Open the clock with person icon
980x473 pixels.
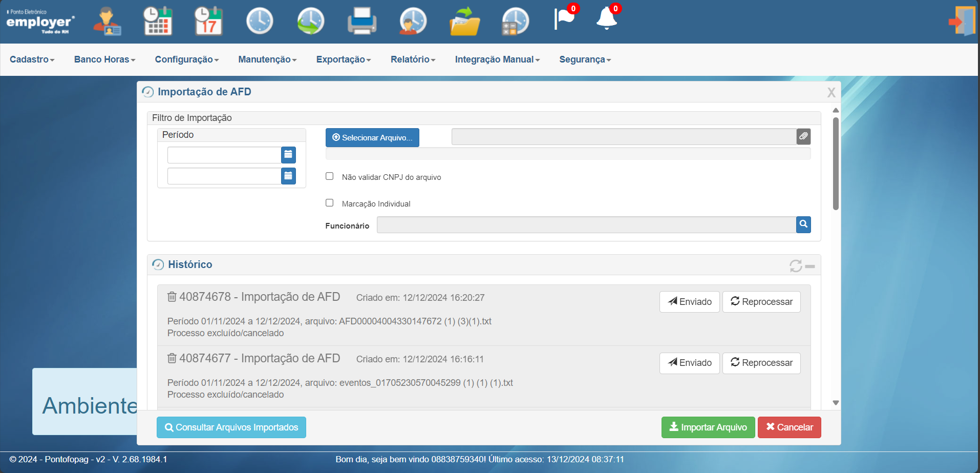(x=413, y=21)
